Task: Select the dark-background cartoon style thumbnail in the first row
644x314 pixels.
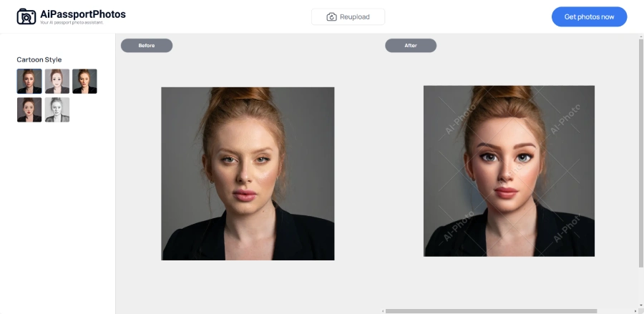Action: 84,82
